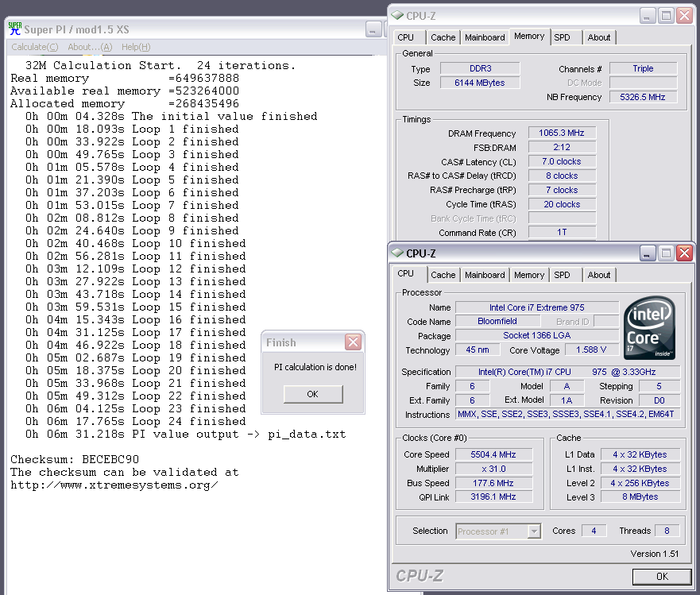The height and width of the screenshot is (595, 700).
Task: Open the About...(A) menu in Super PI
Action: pyautogui.click(x=90, y=47)
